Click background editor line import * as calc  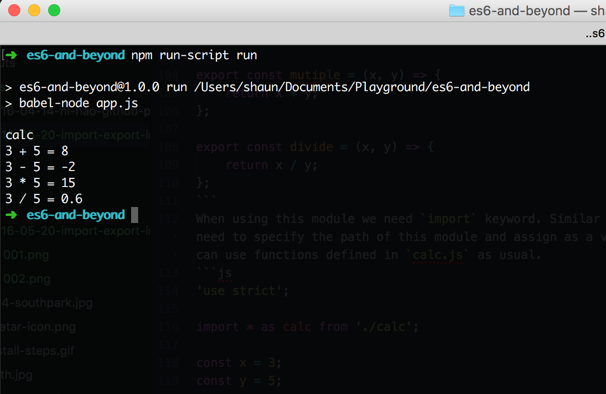point(308,327)
